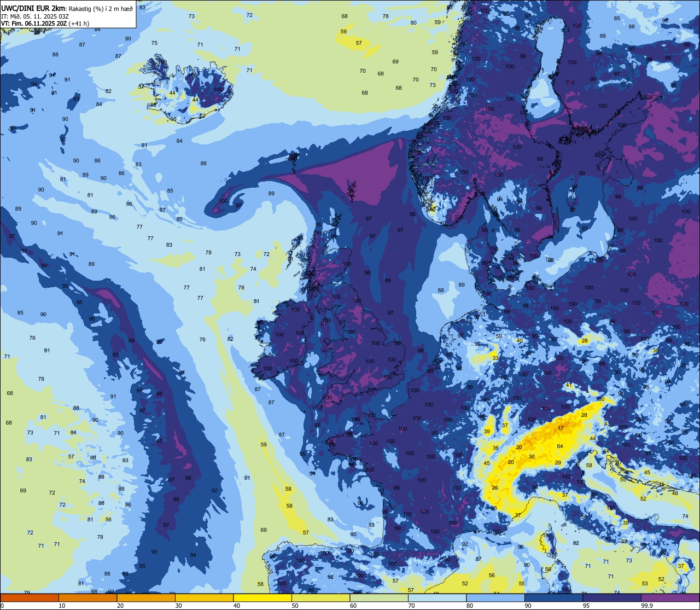
Task: Click the '10' legend scale label
Action: [62, 606]
